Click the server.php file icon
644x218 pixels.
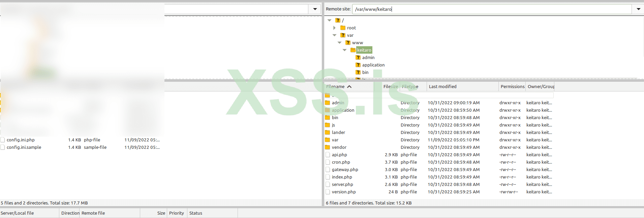click(328, 184)
